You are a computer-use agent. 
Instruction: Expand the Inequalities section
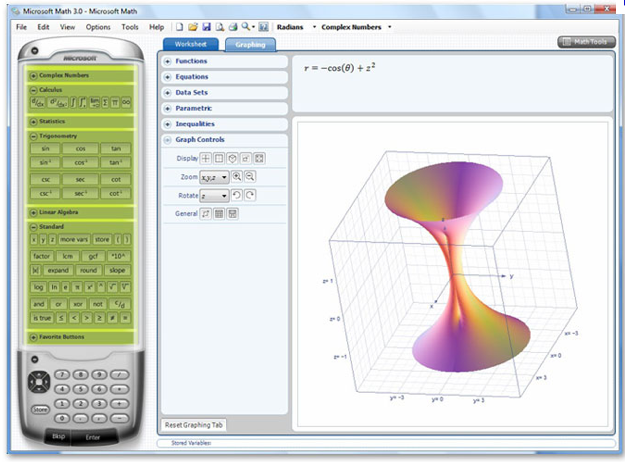click(168, 124)
